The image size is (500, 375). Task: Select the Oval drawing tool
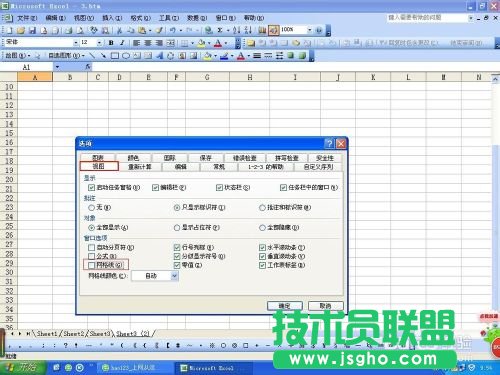click(x=126, y=56)
